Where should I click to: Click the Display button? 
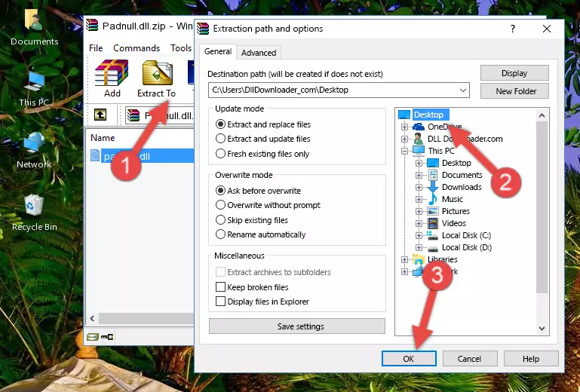(514, 73)
